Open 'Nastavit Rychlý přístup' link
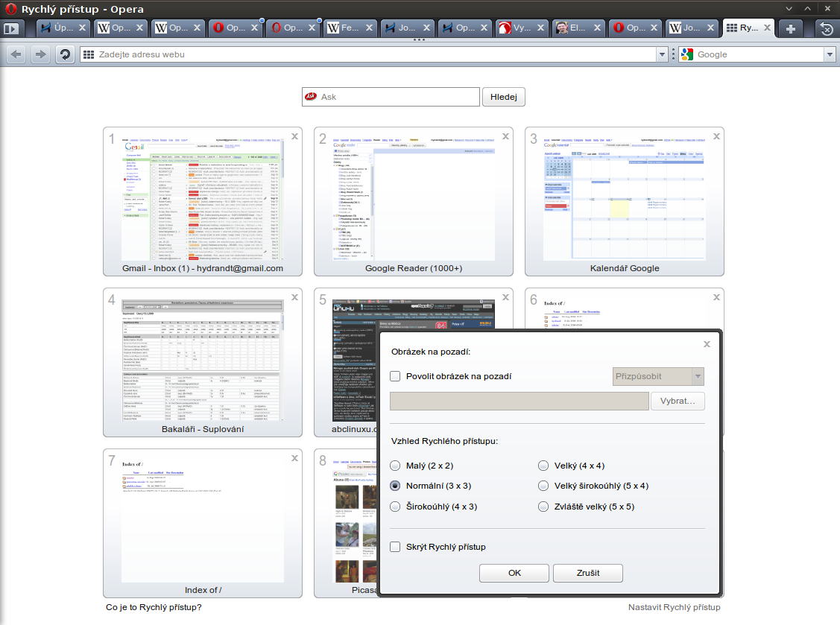 (674, 607)
